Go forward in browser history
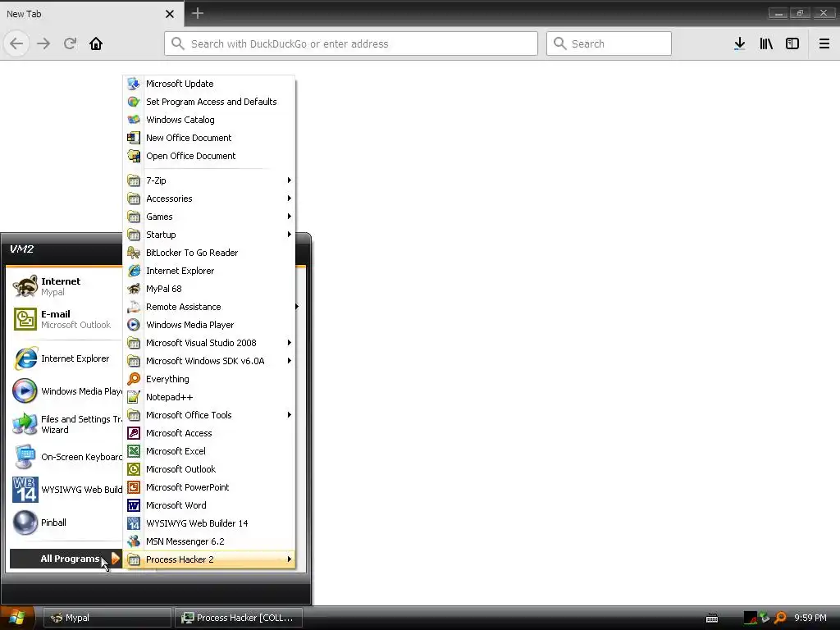840x630 pixels. 43,43
